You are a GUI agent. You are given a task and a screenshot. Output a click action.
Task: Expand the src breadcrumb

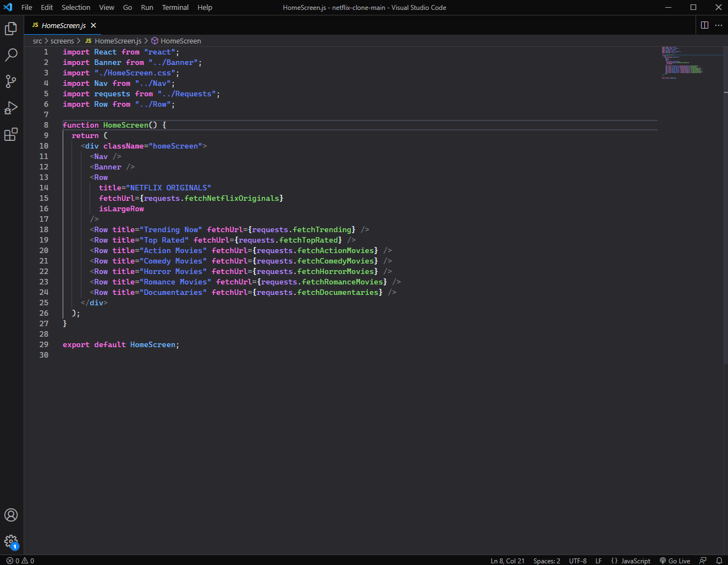[x=37, y=41]
